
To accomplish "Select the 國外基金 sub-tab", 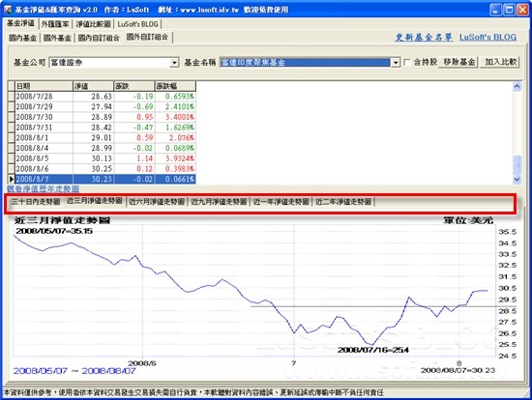I will click(57, 38).
